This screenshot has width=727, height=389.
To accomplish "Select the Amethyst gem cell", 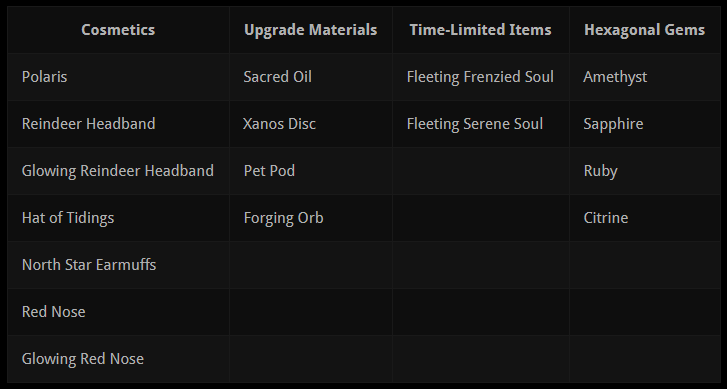I will pyautogui.click(x=644, y=77).
